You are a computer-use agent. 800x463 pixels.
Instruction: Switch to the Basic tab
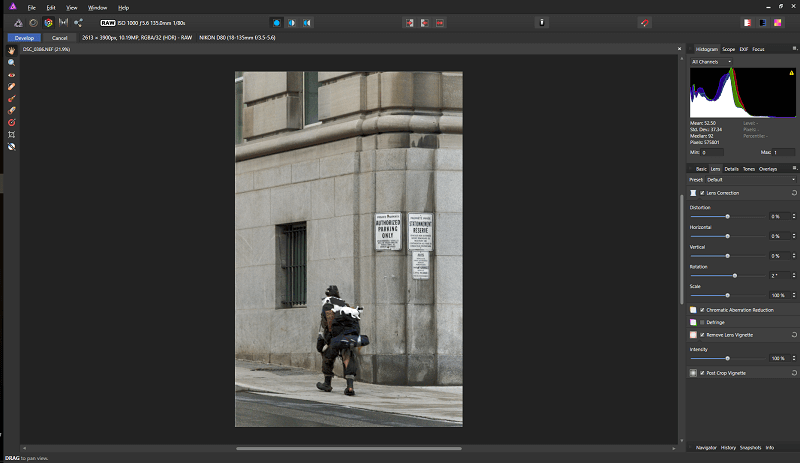702,169
